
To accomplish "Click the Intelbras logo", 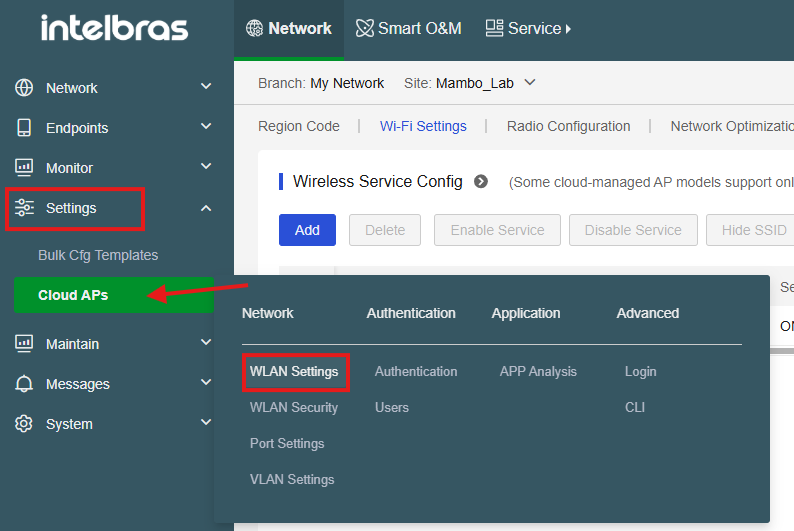I will click(114, 27).
